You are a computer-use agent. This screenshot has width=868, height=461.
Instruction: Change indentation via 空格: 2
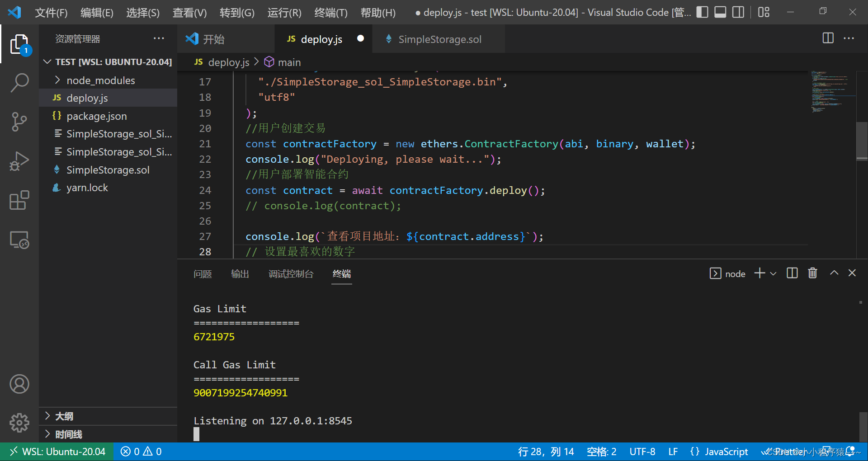(601, 452)
